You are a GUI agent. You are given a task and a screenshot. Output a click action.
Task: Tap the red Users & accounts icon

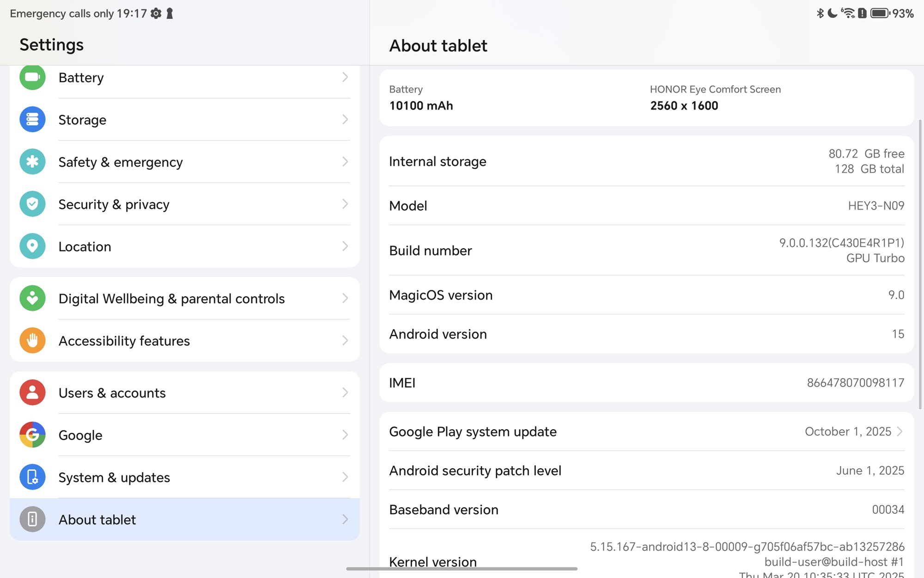(x=32, y=393)
